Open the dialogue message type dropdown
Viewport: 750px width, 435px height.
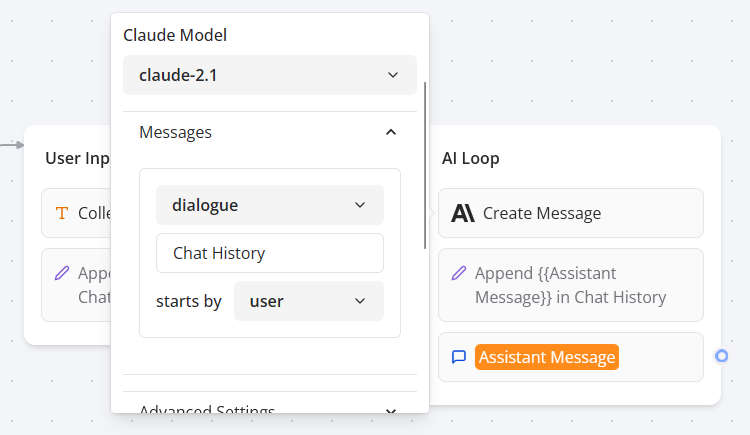coord(269,205)
